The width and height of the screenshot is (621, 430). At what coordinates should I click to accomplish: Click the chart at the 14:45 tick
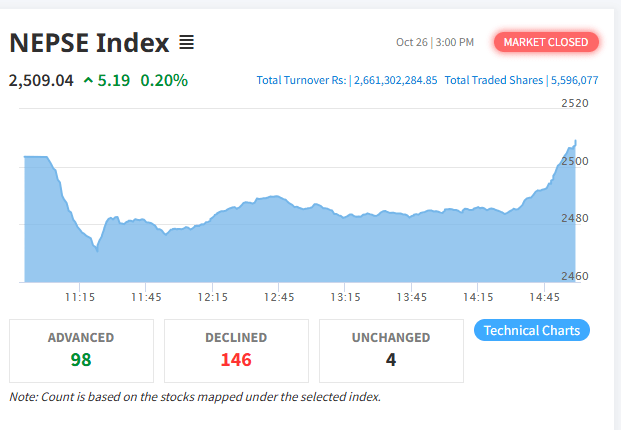(x=545, y=297)
